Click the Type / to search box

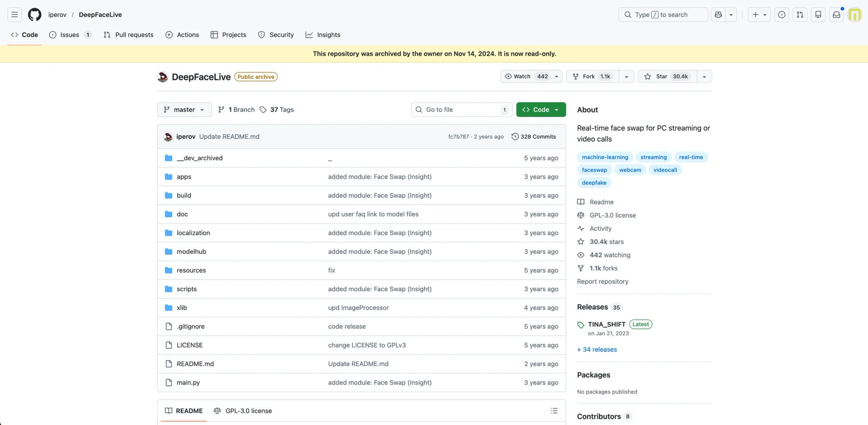[663, 14]
